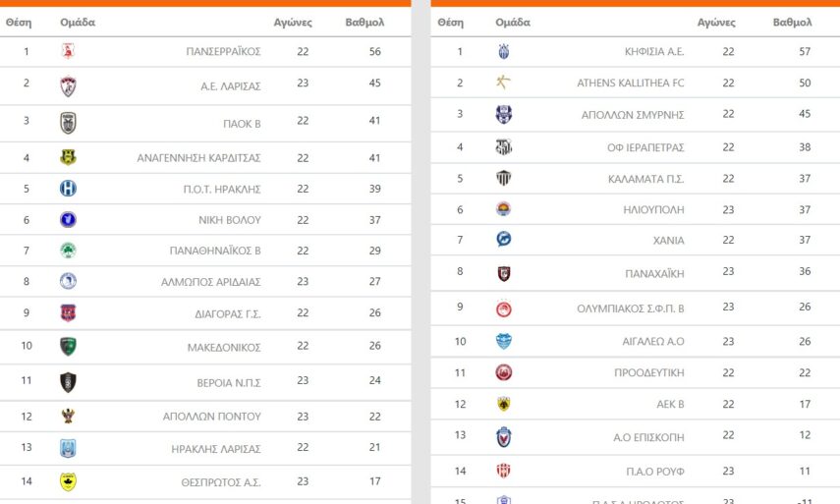Click the Καλαμάτα Π.Σ. striped crest
This screenshot has width=840, height=504.
point(504,179)
